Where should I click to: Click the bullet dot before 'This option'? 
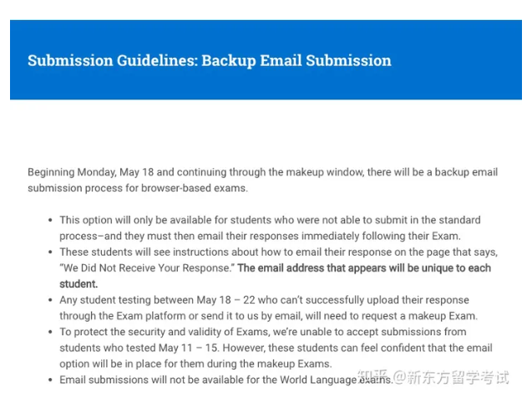48,221
